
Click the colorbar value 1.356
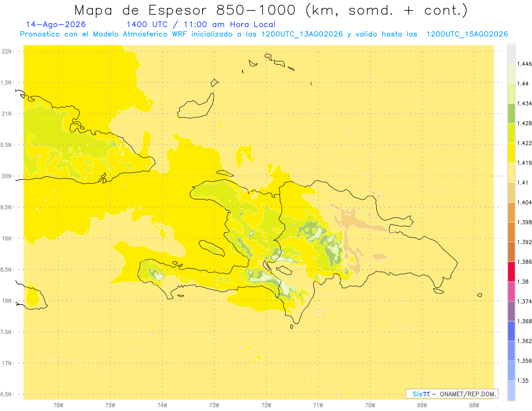[525, 361]
